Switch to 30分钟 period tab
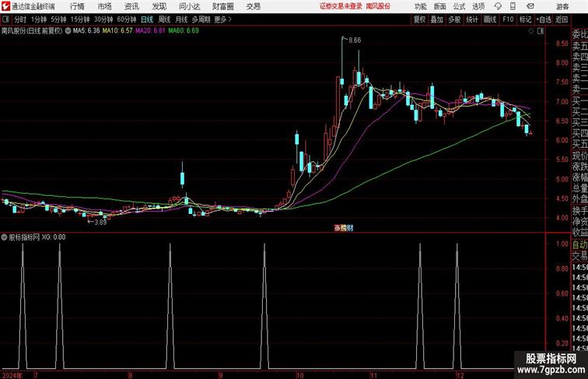Viewport: 588px width, 379px height. point(103,19)
